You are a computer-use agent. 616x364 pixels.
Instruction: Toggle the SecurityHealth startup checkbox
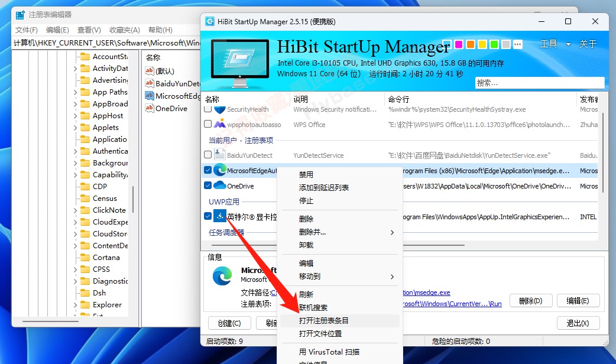click(x=208, y=109)
